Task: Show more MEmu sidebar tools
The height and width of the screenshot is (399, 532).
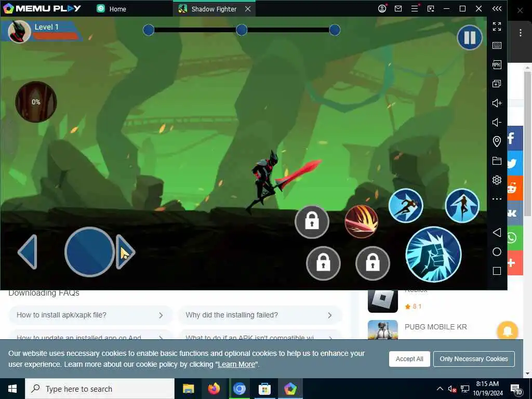Action: (x=497, y=199)
